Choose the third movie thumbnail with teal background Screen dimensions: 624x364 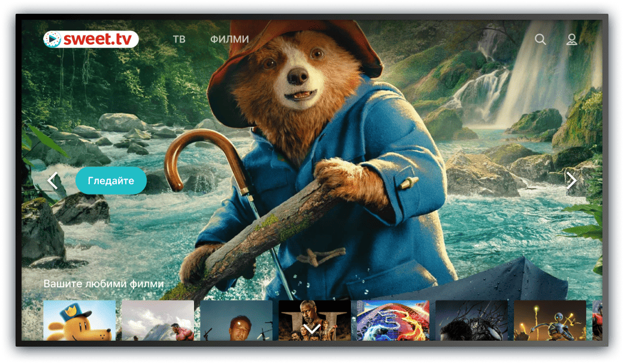click(236, 320)
